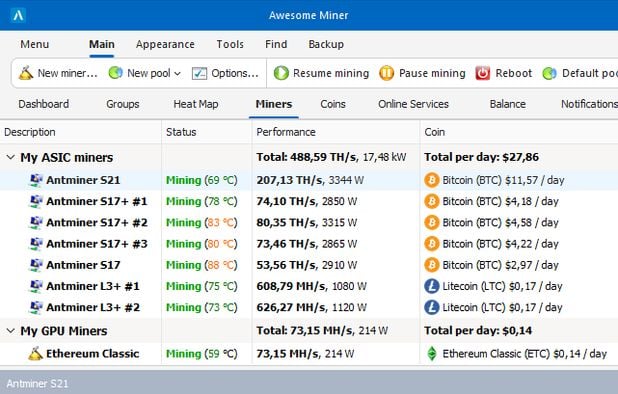618x394 pixels.
Task: Click the Default pool globe icon
Action: (x=549, y=73)
